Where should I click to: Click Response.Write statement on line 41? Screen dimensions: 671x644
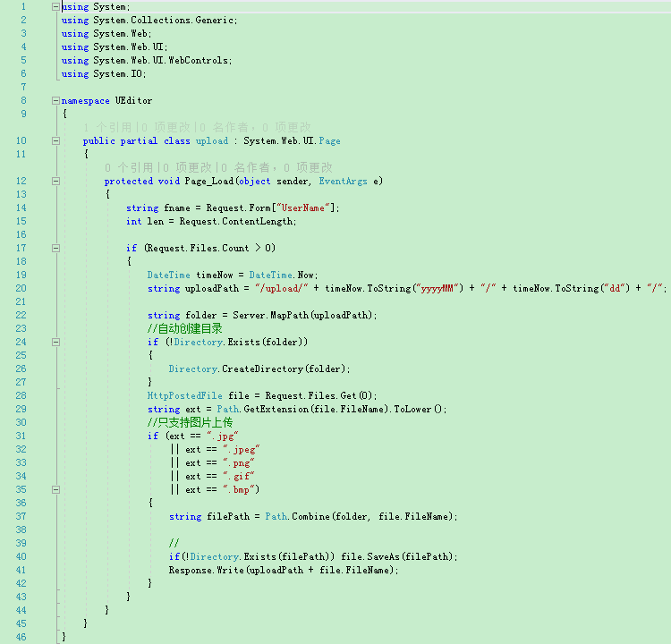284,571
